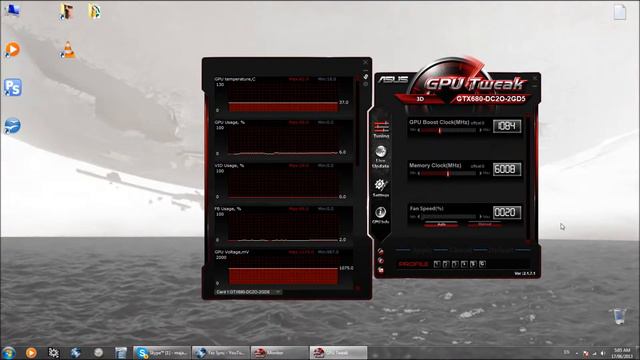Open the card selector dropdown in Monitor window

[248, 292]
